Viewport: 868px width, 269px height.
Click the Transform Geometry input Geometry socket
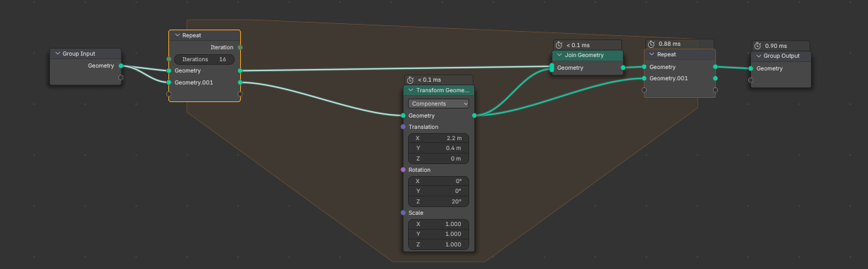point(403,115)
